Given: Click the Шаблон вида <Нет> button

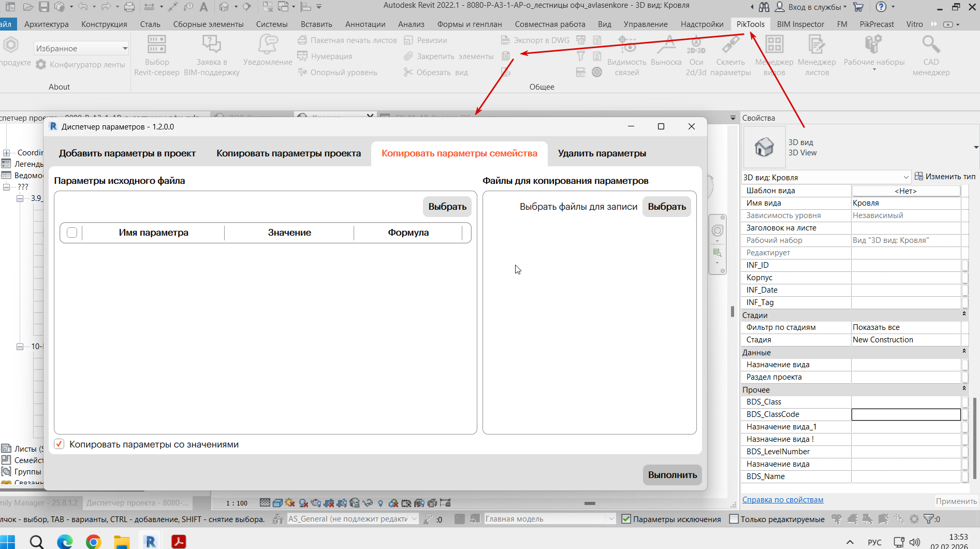Looking at the screenshot, I should [x=906, y=191].
